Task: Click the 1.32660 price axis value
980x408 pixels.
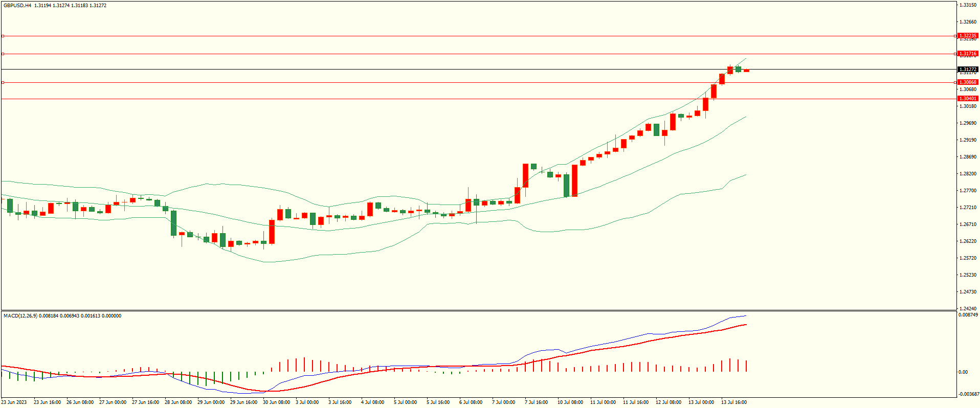Action: point(968,22)
